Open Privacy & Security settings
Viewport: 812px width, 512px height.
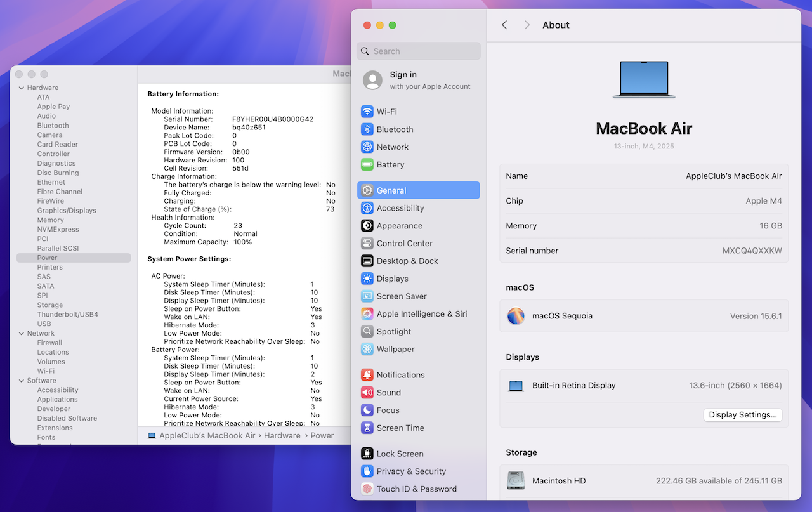(x=419, y=471)
